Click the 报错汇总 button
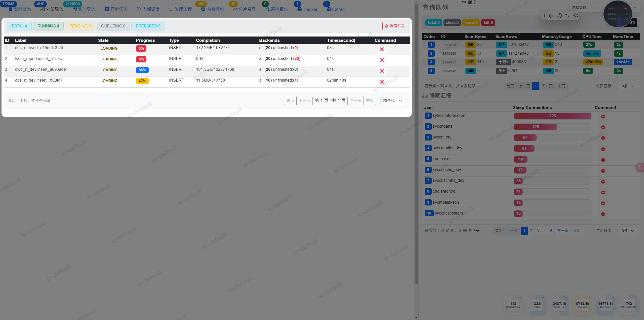This screenshot has width=644, height=320. pos(395,26)
